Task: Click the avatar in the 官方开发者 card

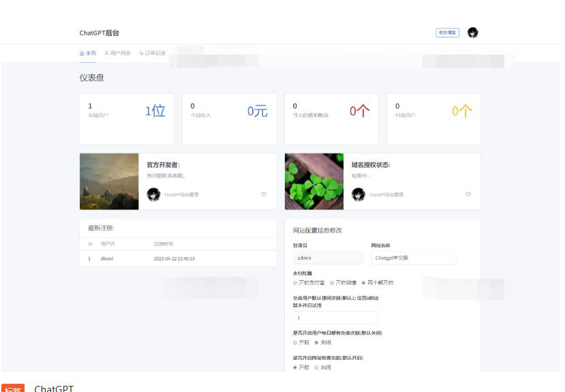Action: [x=153, y=194]
